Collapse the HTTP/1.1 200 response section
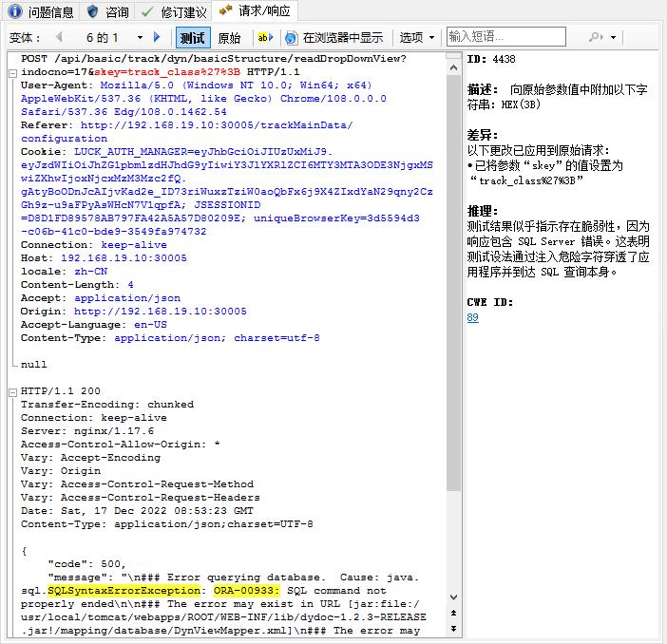This screenshot has width=667, height=644. pos(12,392)
